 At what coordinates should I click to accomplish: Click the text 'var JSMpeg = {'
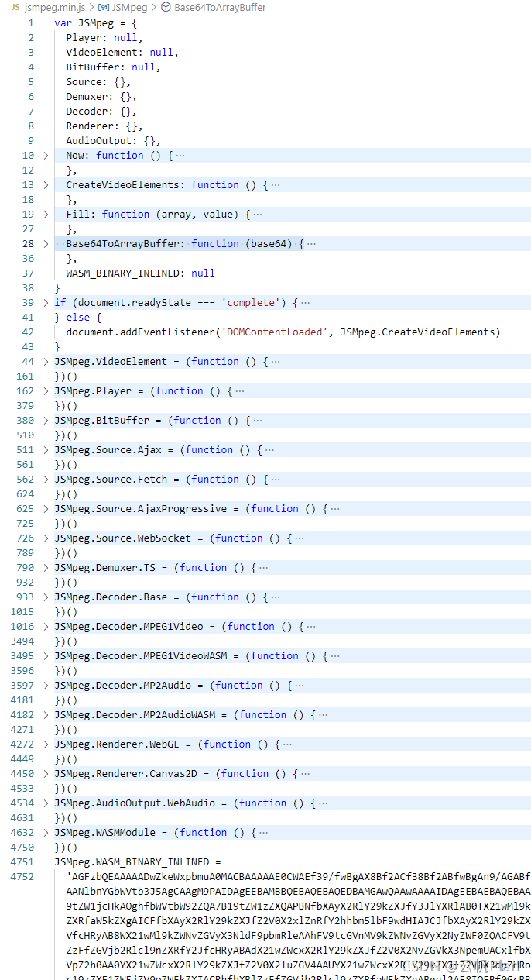pyautogui.click(x=96, y=23)
